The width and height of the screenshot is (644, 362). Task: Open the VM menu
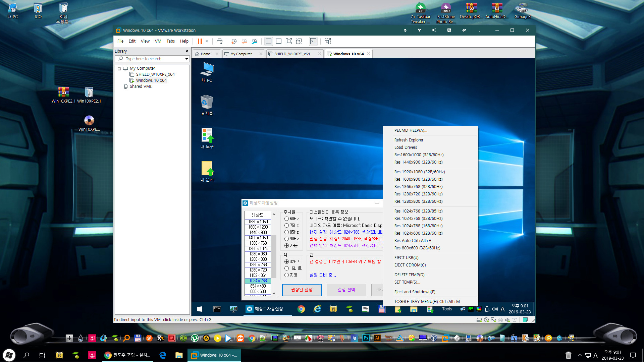[x=158, y=41]
